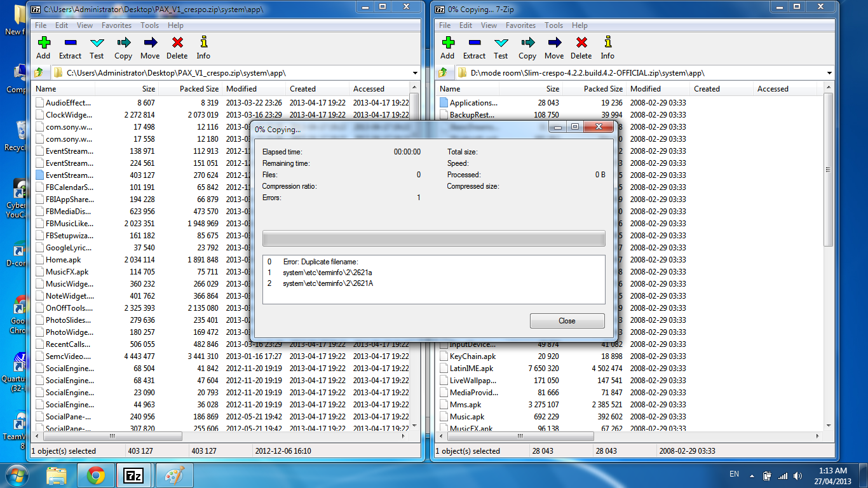Open View menu in right window
The height and width of the screenshot is (488, 868).
[x=489, y=25]
